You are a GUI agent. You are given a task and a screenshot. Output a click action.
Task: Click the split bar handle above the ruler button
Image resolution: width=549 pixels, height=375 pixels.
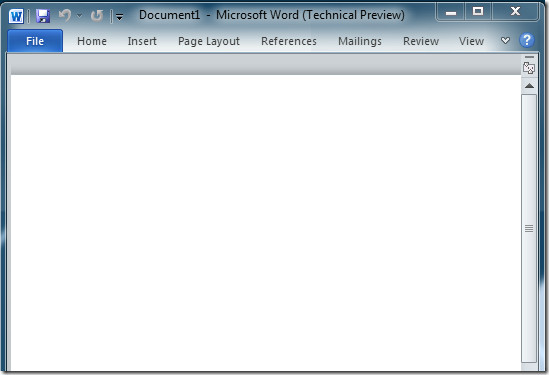pyautogui.click(x=529, y=57)
